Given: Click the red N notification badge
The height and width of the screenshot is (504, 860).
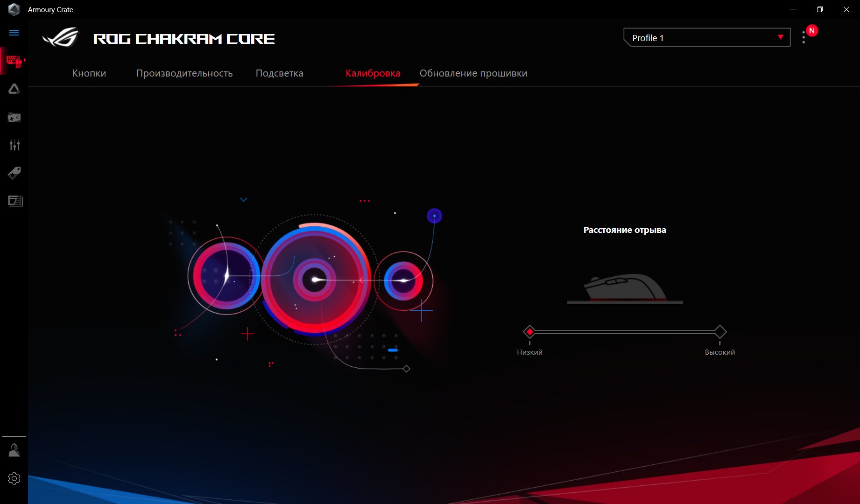Looking at the screenshot, I should pyautogui.click(x=812, y=30).
